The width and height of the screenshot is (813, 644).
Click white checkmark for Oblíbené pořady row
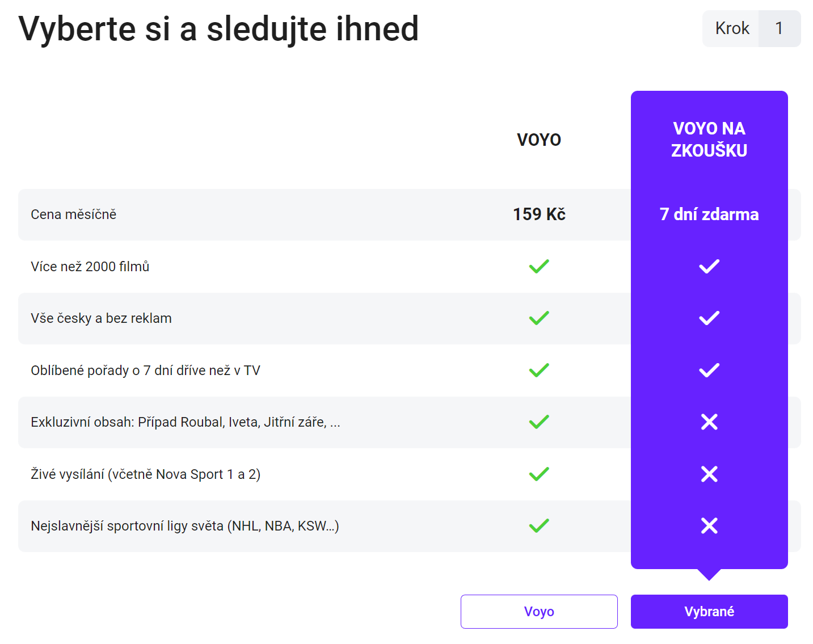coord(709,370)
